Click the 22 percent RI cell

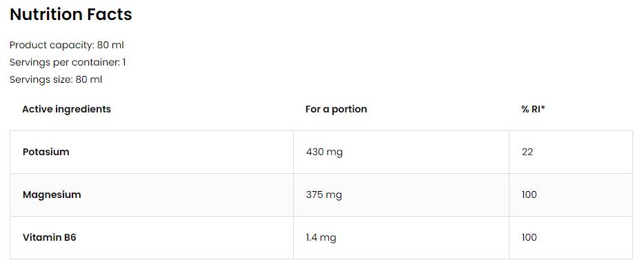[527, 152]
